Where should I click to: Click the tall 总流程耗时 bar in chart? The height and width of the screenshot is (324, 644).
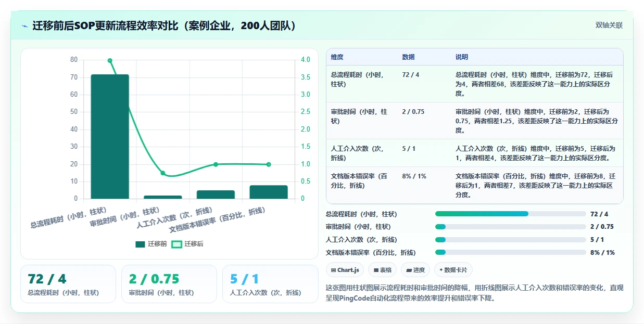[x=110, y=136]
